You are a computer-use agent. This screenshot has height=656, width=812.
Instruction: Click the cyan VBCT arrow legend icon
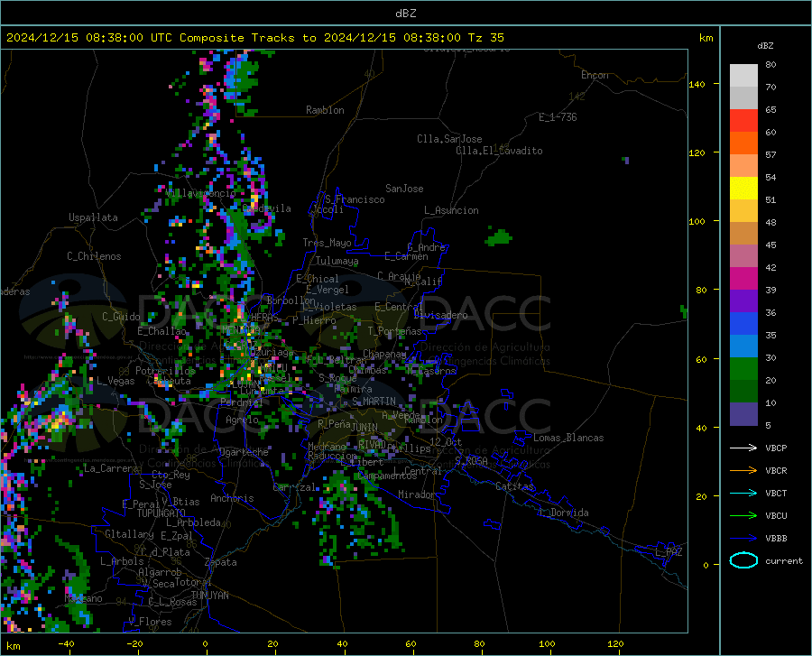(x=743, y=493)
